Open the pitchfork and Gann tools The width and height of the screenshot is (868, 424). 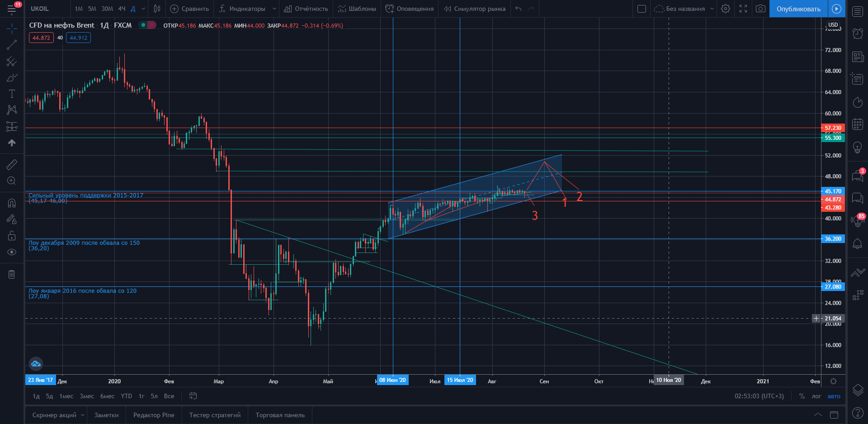[12, 61]
